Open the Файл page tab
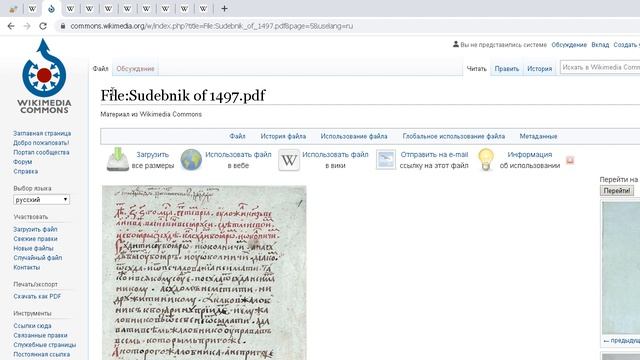This screenshot has width=640, height=360. pyautogui.click(x=100, y=69)
